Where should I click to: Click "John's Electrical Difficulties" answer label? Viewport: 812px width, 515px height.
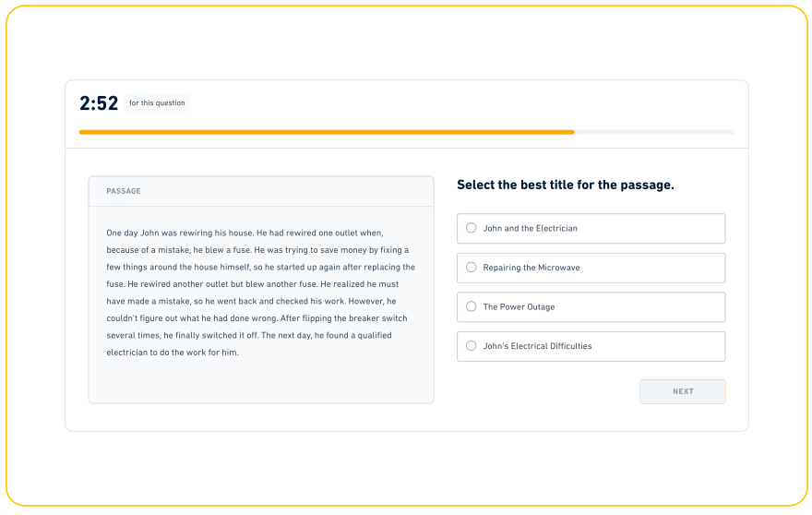click(x=537, y=346)
